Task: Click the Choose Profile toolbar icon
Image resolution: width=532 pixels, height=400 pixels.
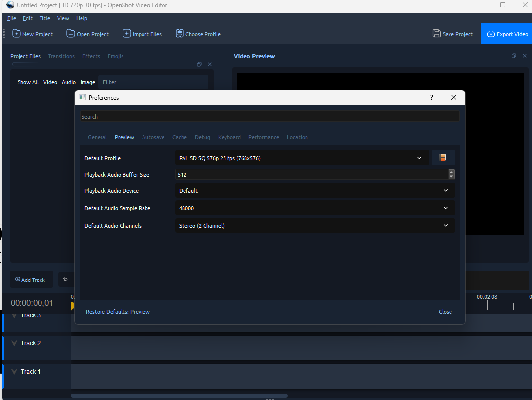Action: tap(180, 33)
